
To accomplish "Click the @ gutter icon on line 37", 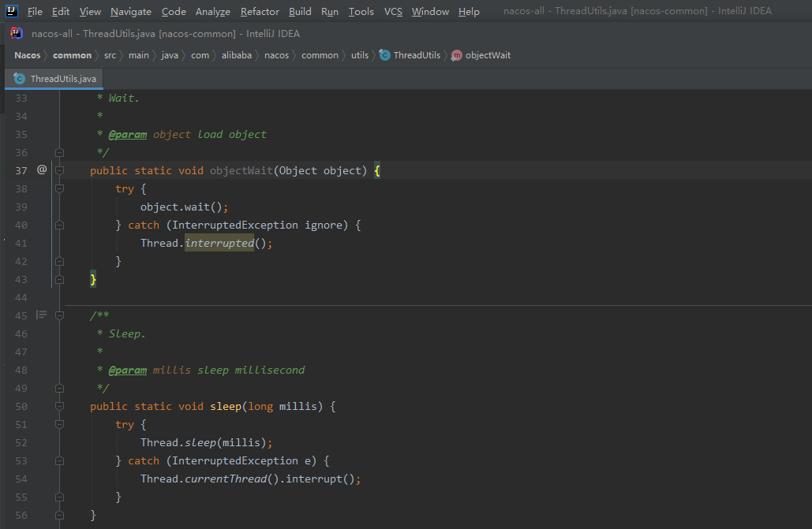I will pos(42,170).
